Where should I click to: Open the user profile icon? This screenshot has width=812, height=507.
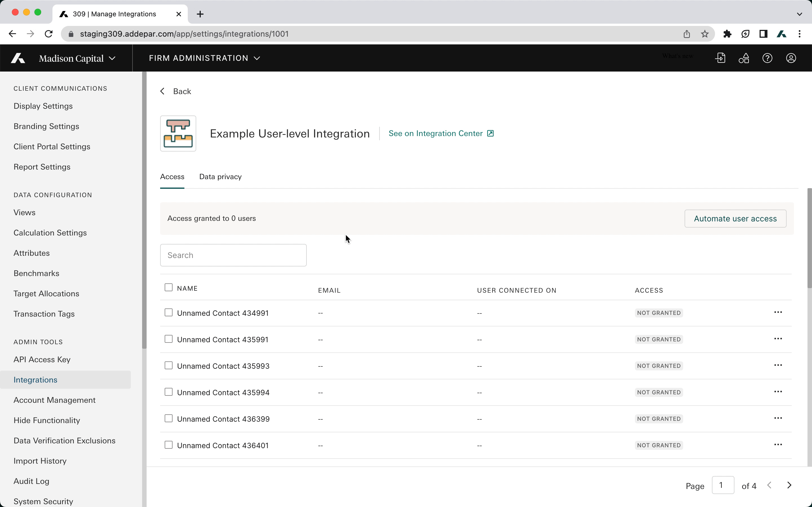(791, 58)
